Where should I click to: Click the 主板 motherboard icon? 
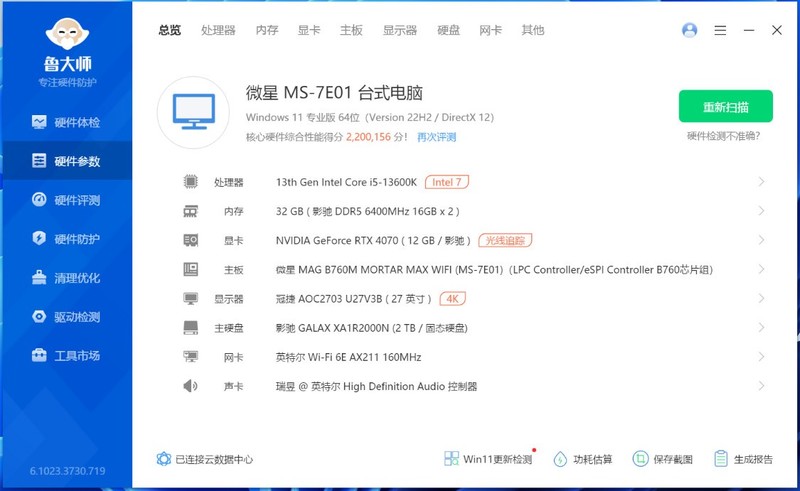(x=190, y=269)
